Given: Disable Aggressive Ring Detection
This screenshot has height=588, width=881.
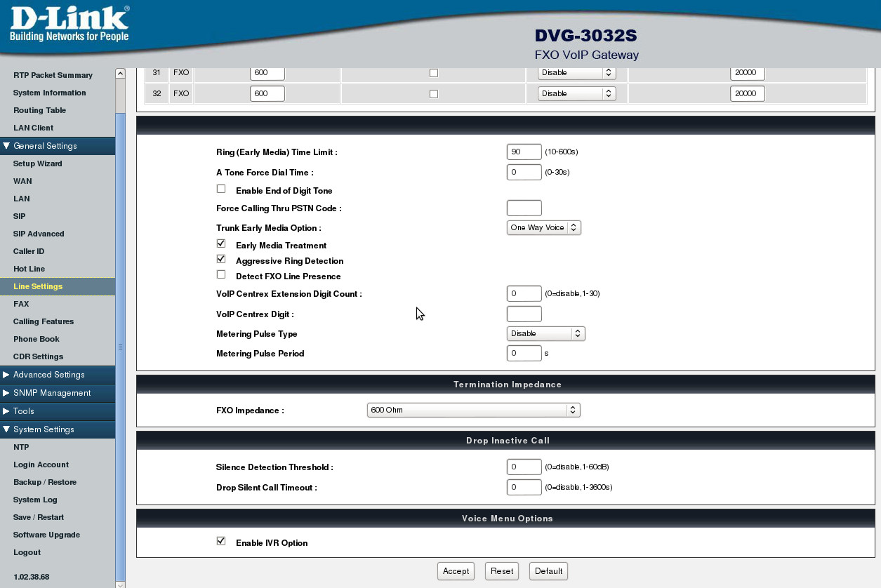Looking at the screenshot, I should click(x=221, y=259).
